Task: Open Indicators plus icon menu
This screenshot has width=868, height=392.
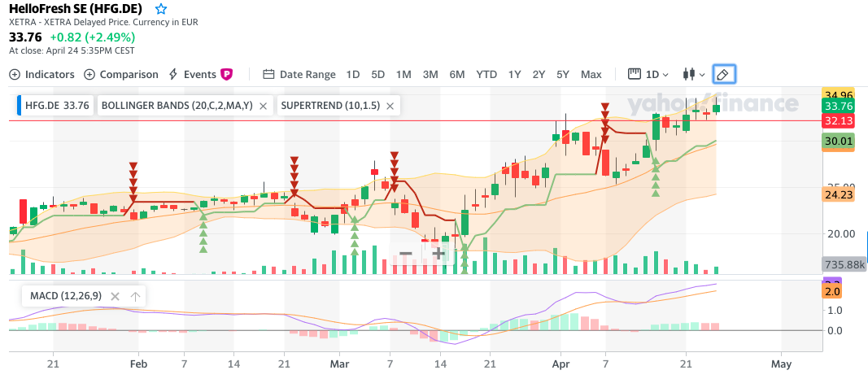Action: [15, 74]
